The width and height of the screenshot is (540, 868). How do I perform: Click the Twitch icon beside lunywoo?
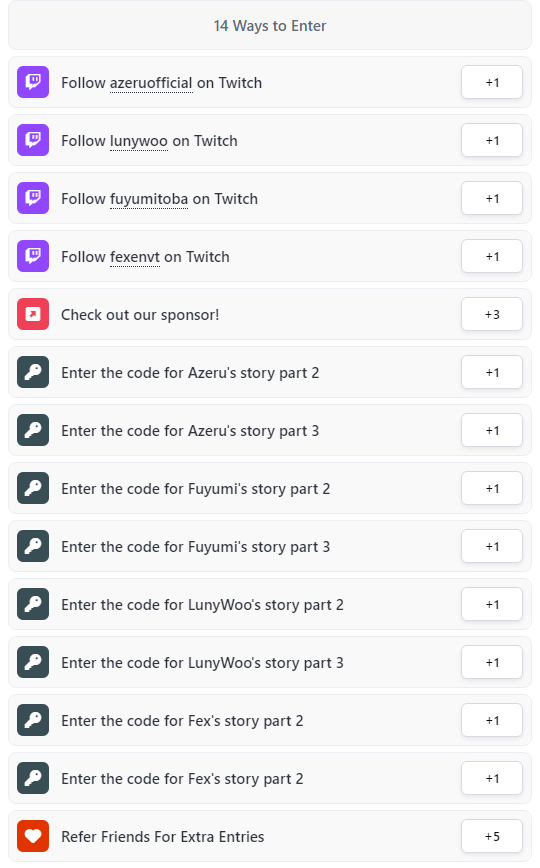[33, 140]
